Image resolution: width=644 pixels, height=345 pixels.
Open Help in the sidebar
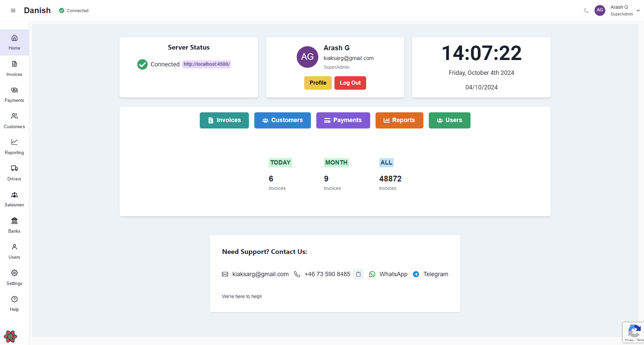14,304
